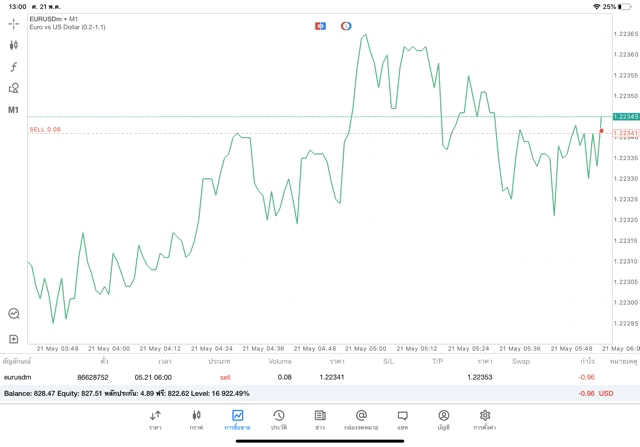Sort by S/L column header
Screen dimensions: 640x447
pyautogui.click(x=388, y=361)
